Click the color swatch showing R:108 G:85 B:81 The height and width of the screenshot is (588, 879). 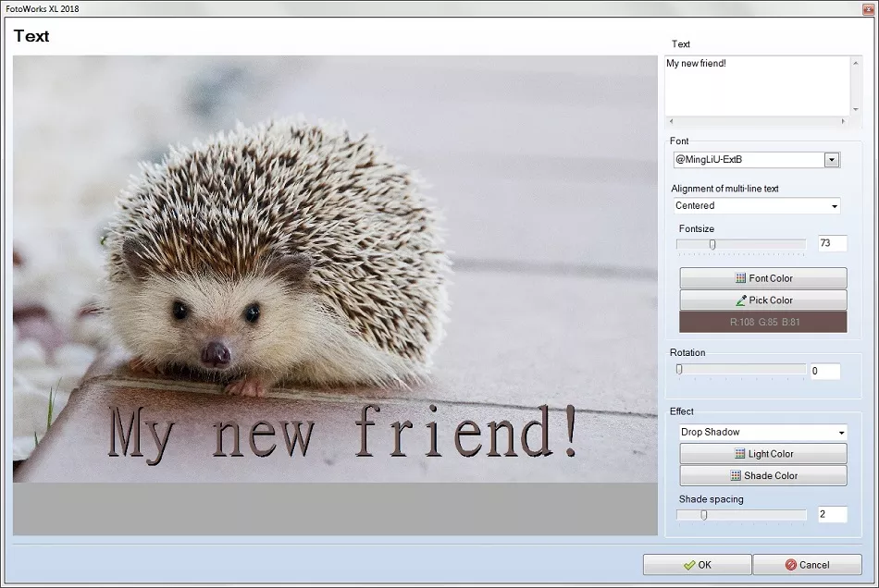(763, 322)
